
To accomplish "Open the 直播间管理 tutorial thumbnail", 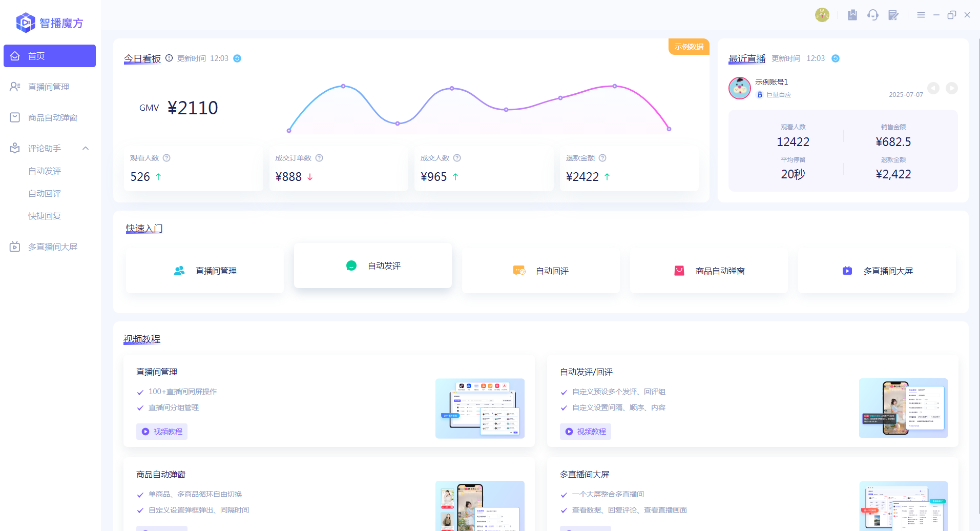I will (480, 409).
